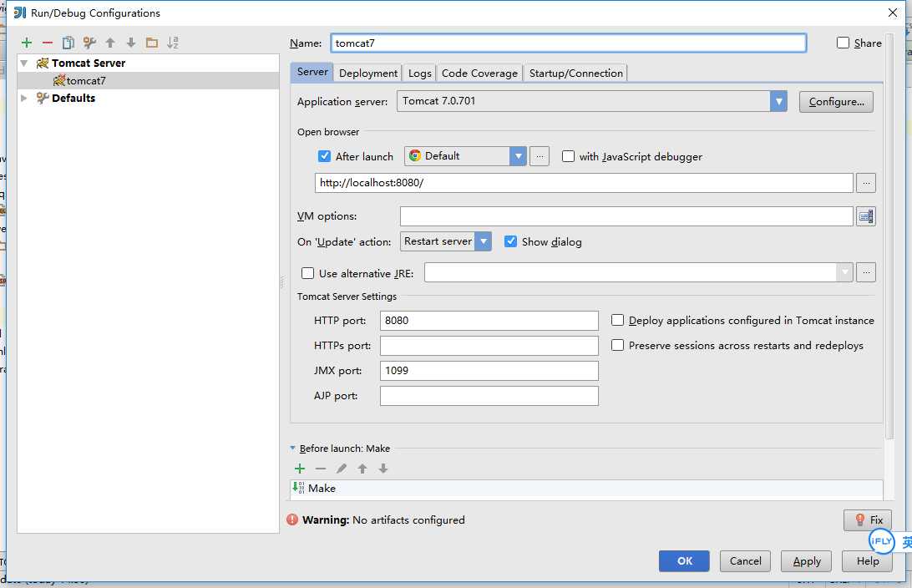Click the iFLY input method icon
The image size is (912, 588).
coord(881,541)
